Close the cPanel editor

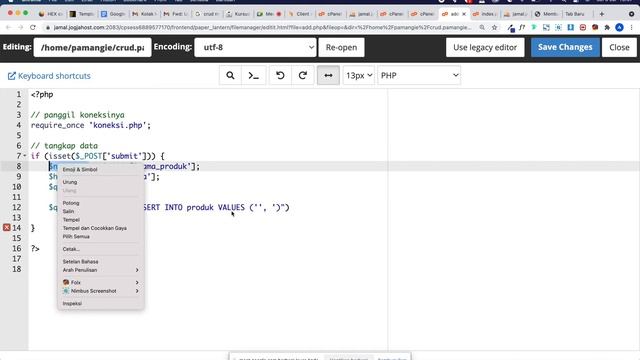619,47
